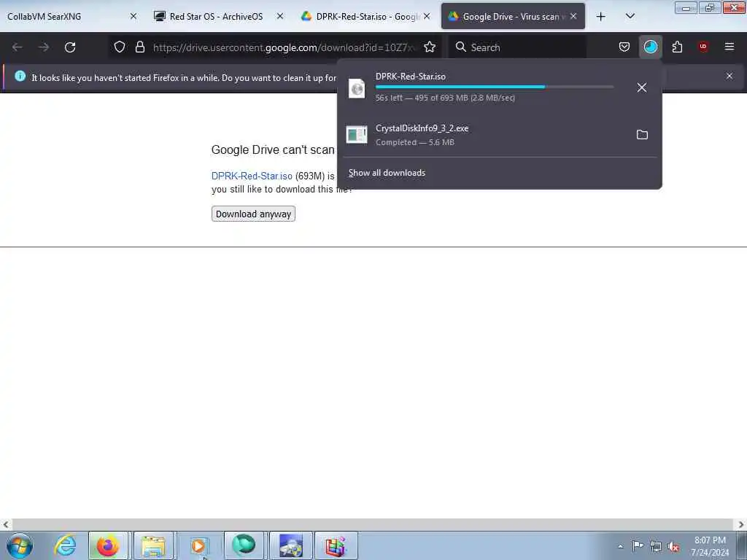
Task: Open the Save to Pocket icon
Action: pyautogui.click(x=624, y=47)
